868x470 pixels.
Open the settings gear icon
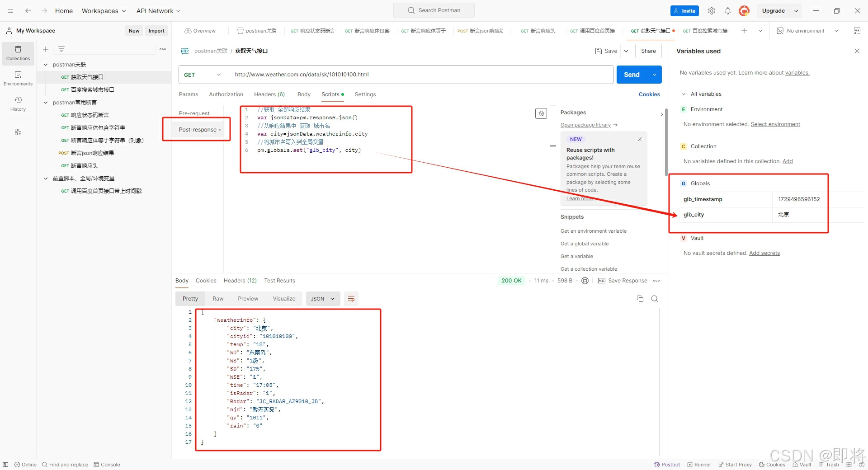point(712,11)
